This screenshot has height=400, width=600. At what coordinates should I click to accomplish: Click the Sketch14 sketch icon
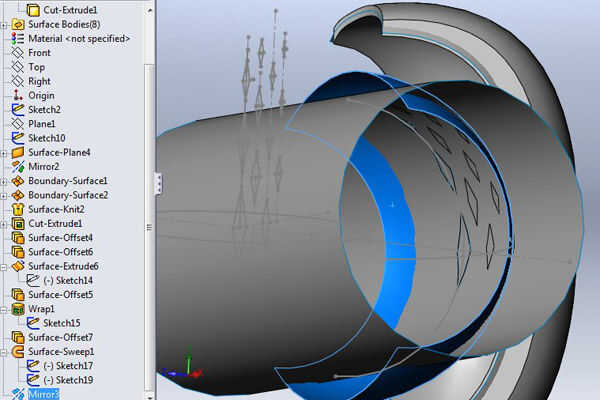point(33,281)
